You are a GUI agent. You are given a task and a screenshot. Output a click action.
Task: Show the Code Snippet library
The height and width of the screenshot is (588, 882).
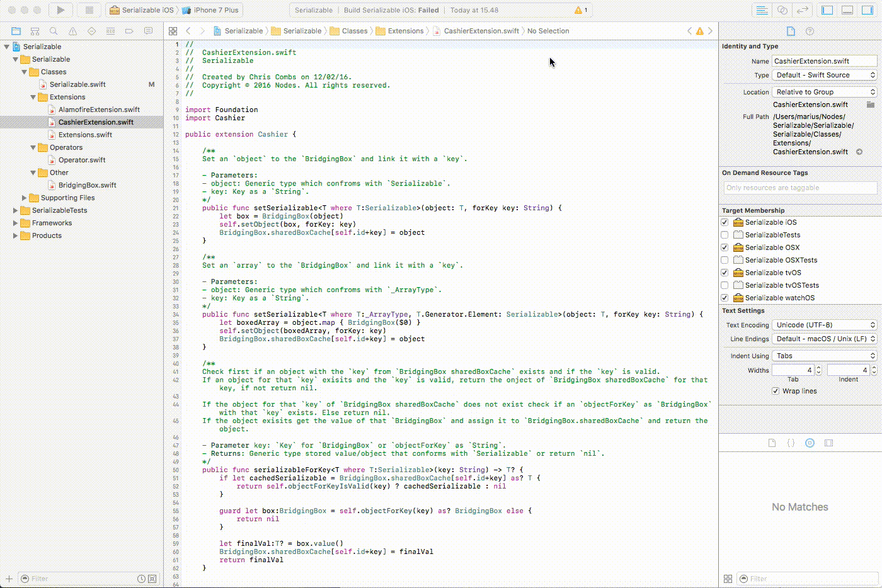pyautogui.click(x=791, y=443)
